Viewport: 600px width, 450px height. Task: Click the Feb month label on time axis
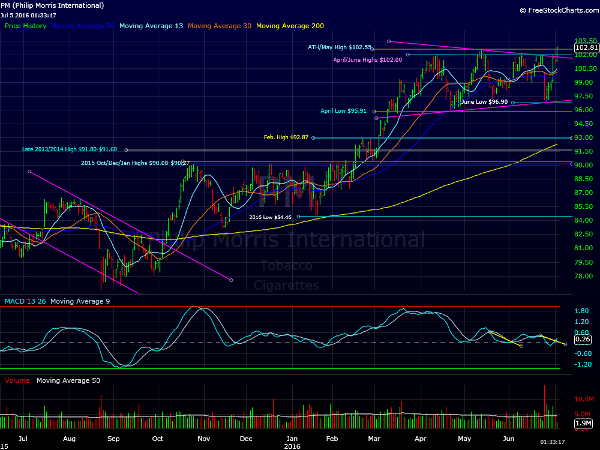(332, 439)
